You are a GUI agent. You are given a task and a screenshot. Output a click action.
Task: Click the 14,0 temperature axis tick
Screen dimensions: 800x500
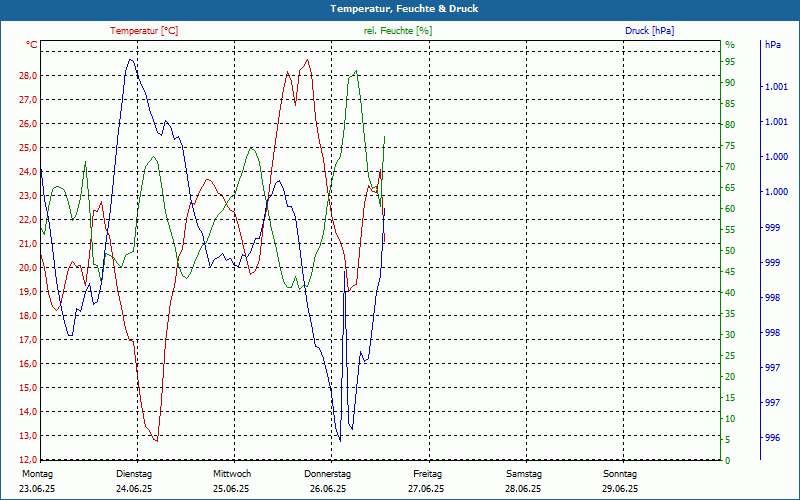28,411
